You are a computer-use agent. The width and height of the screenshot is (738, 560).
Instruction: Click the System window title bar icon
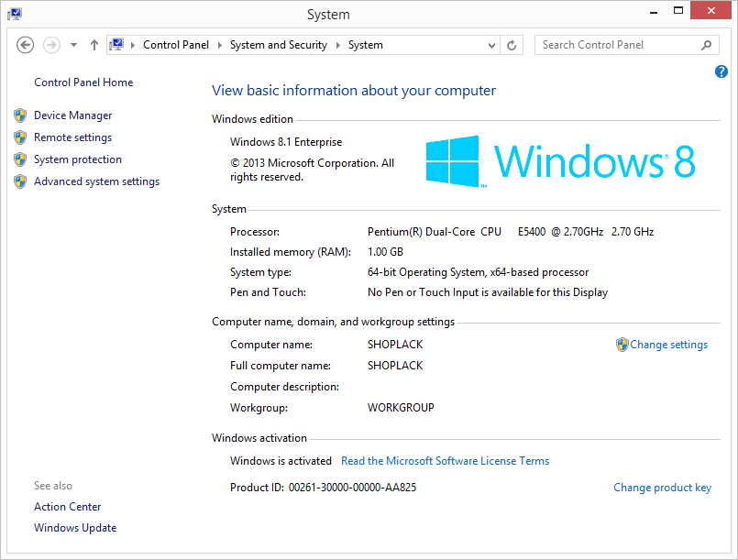pyautogui.click(x=15, y=14)
